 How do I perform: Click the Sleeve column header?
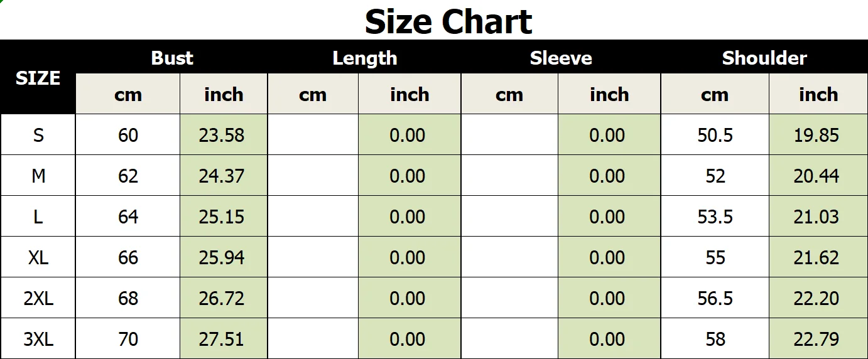point(561,58)
